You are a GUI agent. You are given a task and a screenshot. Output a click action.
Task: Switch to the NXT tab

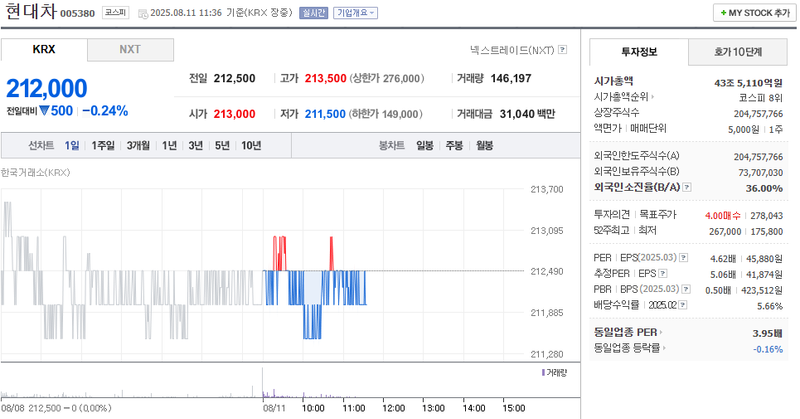(x=130, y=50)
